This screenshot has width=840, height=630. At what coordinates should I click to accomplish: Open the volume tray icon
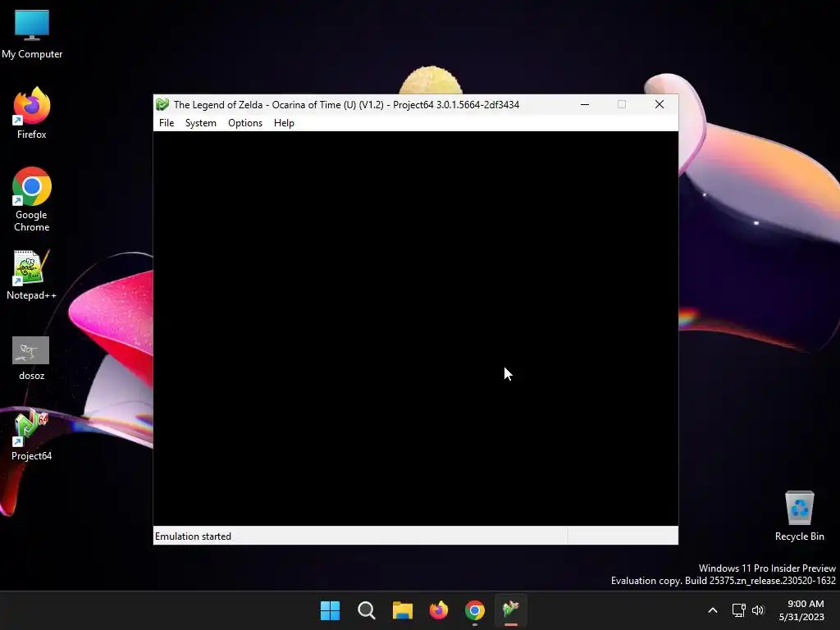point(758,610)
